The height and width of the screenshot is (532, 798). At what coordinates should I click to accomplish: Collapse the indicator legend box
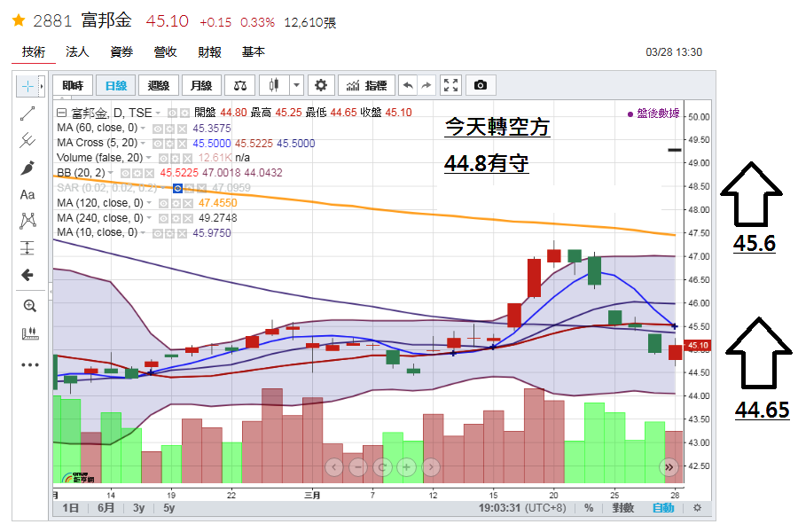click(x=61, y=113)
